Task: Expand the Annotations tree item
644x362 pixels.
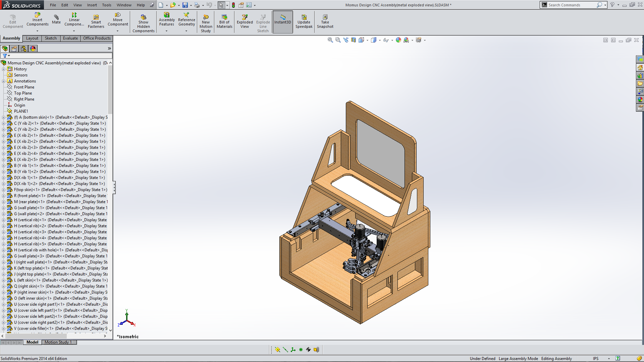Action: click(4, 81)
